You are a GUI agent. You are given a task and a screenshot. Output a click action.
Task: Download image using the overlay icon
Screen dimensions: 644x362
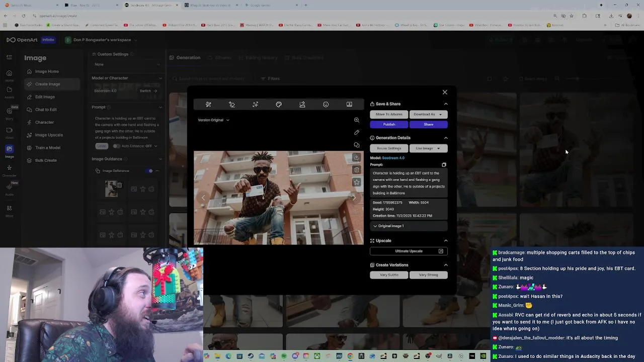coord(357,157)
